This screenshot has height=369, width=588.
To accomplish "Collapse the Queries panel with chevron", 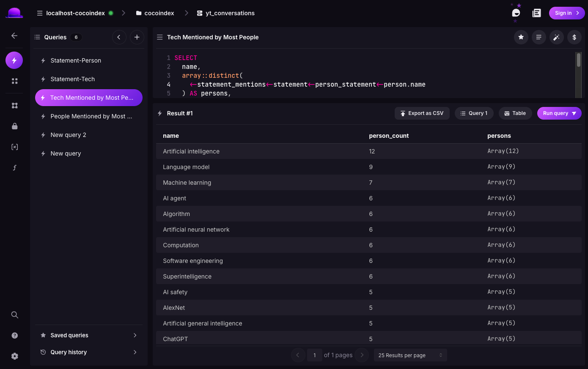I will [x=119, y=37].
